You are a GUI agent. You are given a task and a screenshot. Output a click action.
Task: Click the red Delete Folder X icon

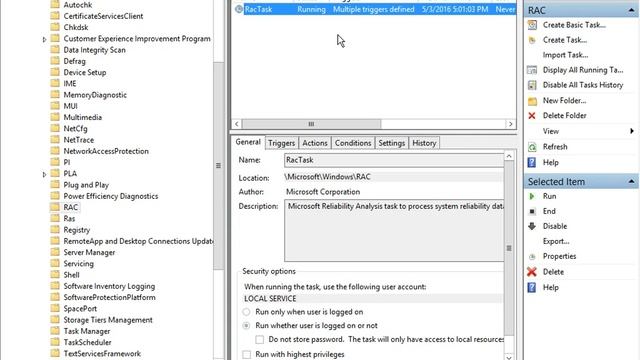click(x=532, y=116)
